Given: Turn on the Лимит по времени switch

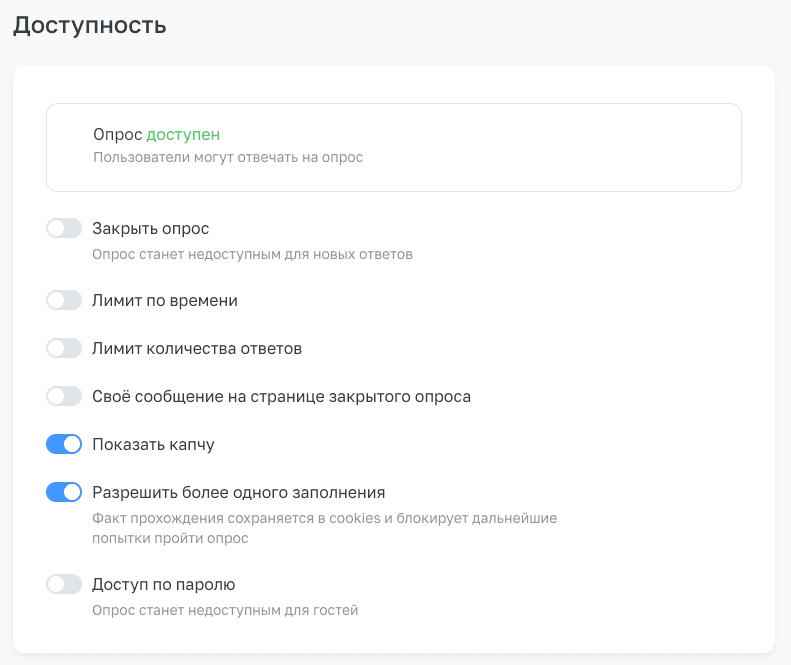Looking at the screenshot, I should point(64,300).
